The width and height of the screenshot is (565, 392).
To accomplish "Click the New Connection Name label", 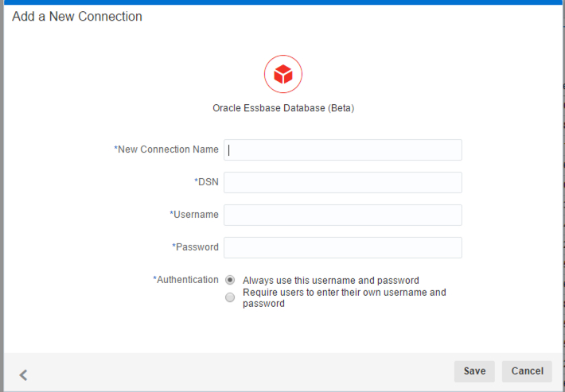I will 166,149.
